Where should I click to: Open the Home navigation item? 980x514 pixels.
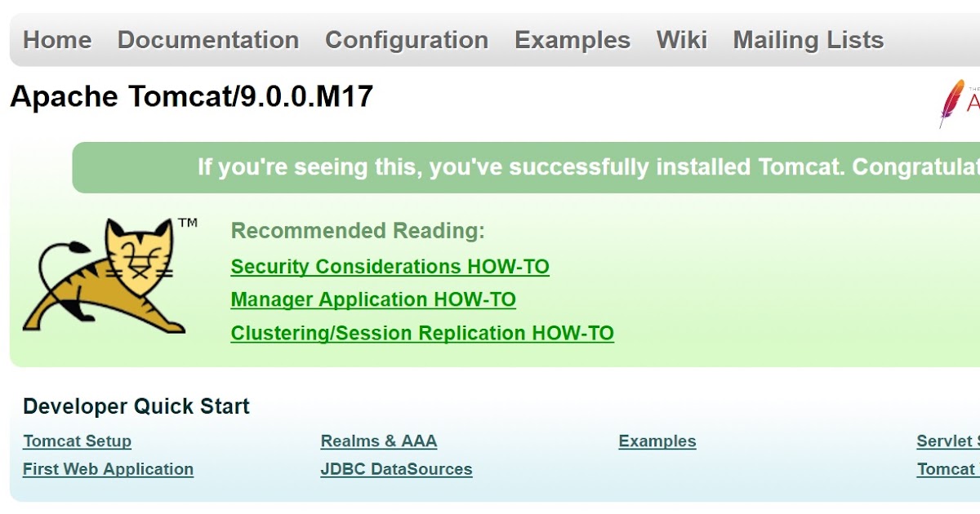point(57,40)
